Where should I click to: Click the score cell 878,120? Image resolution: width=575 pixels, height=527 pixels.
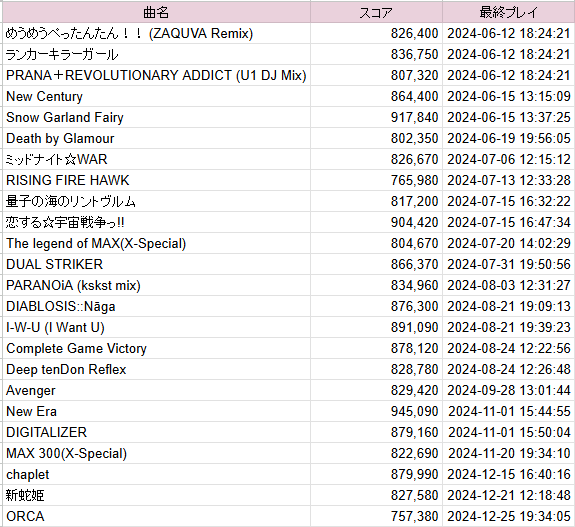coord(376,348)
